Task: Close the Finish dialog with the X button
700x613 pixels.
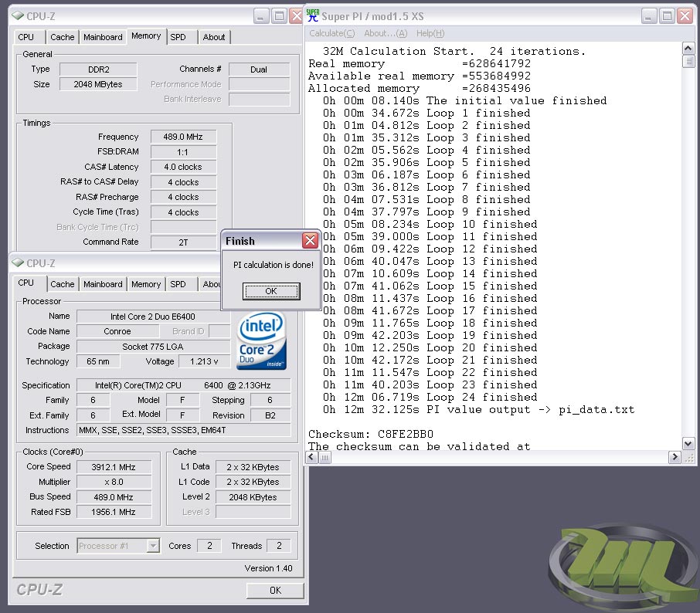Action: [x=310, y=241]
